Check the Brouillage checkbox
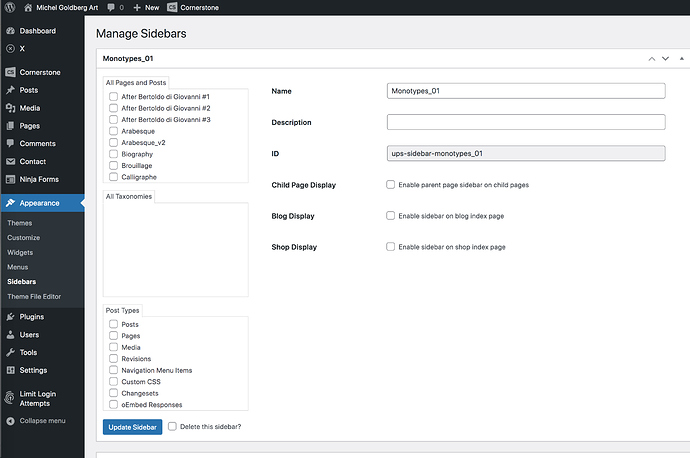The width and height of the screenshot is (690, 458). click(113, 165)
